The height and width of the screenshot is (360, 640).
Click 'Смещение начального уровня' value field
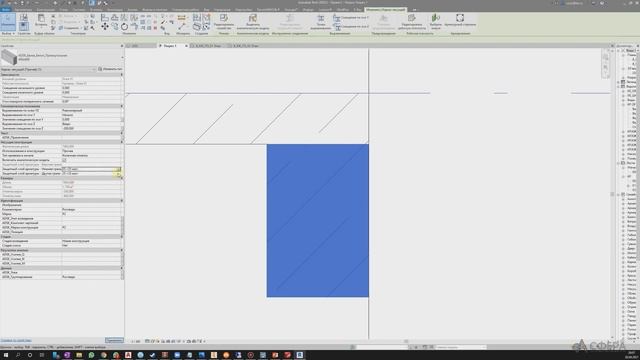(91, 88)
